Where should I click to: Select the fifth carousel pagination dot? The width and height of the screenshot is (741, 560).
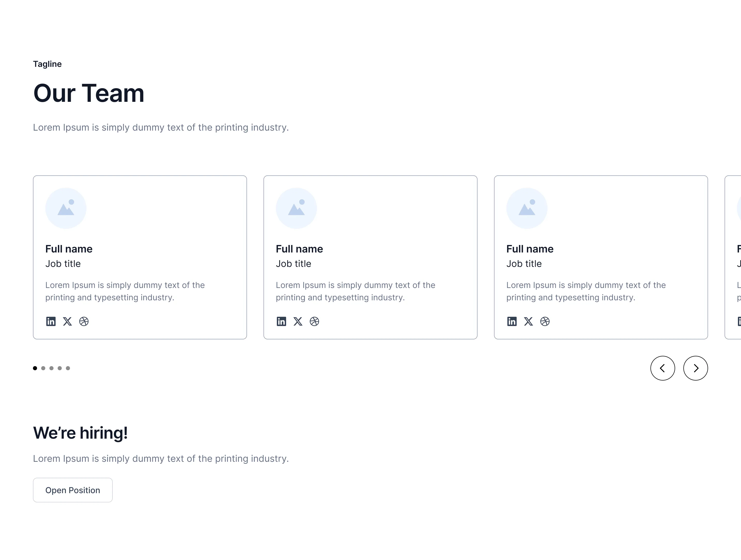[x=68, y=368]
